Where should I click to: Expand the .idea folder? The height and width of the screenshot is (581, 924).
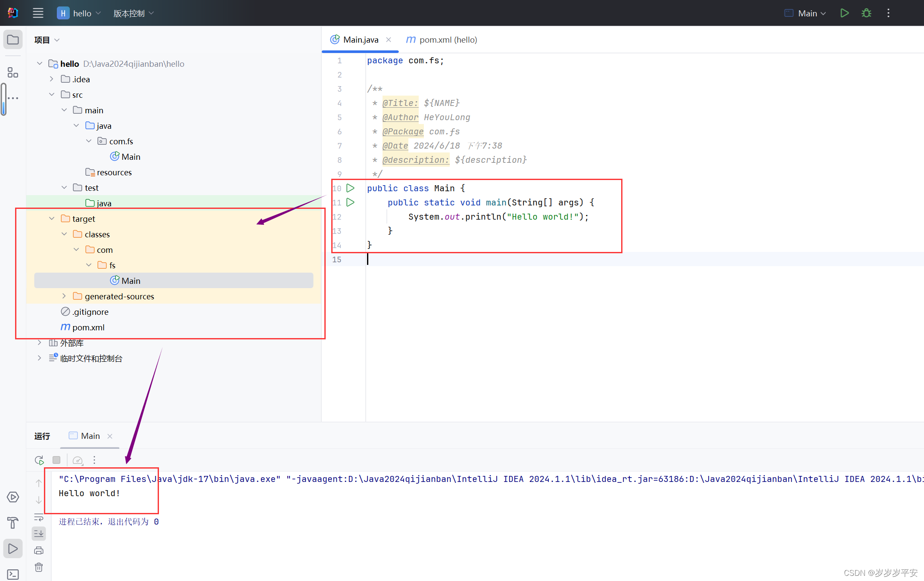52,79
